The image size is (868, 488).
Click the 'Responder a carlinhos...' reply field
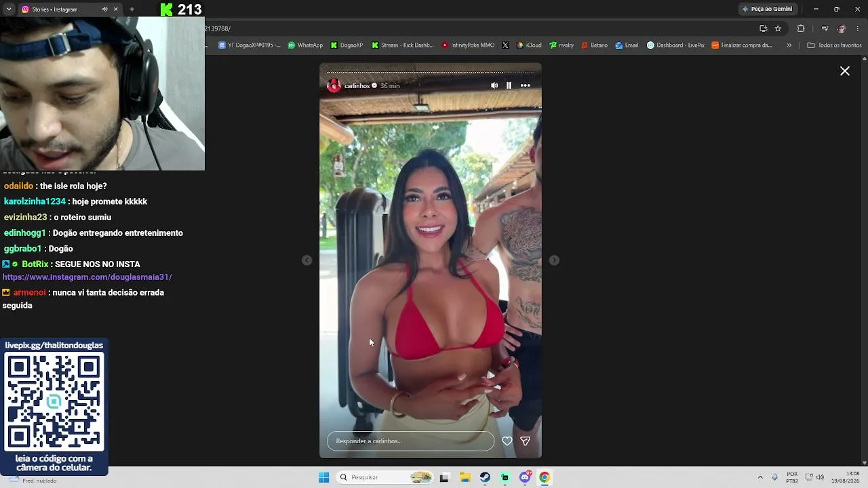pyautogui.click(x=410, y=441)
